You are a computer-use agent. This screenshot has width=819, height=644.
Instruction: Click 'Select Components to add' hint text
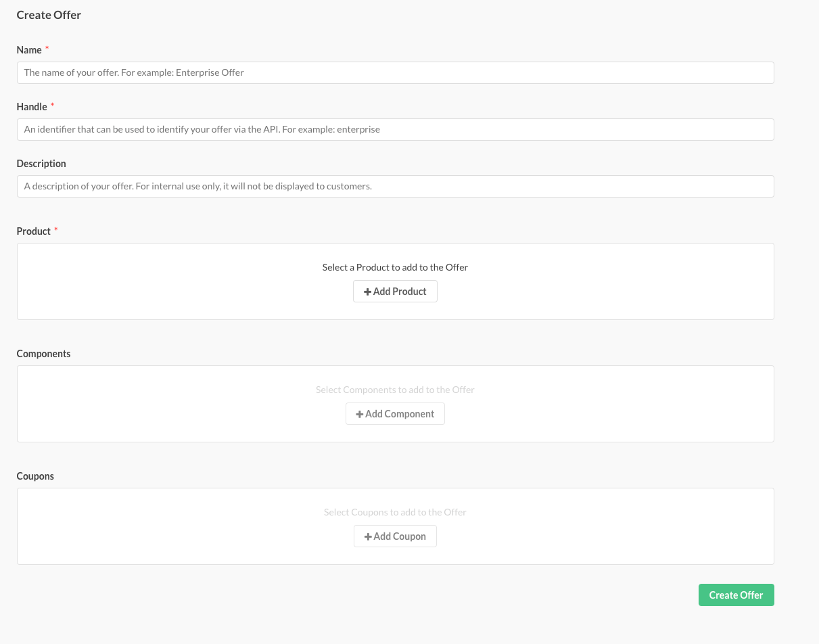(395, 390)
